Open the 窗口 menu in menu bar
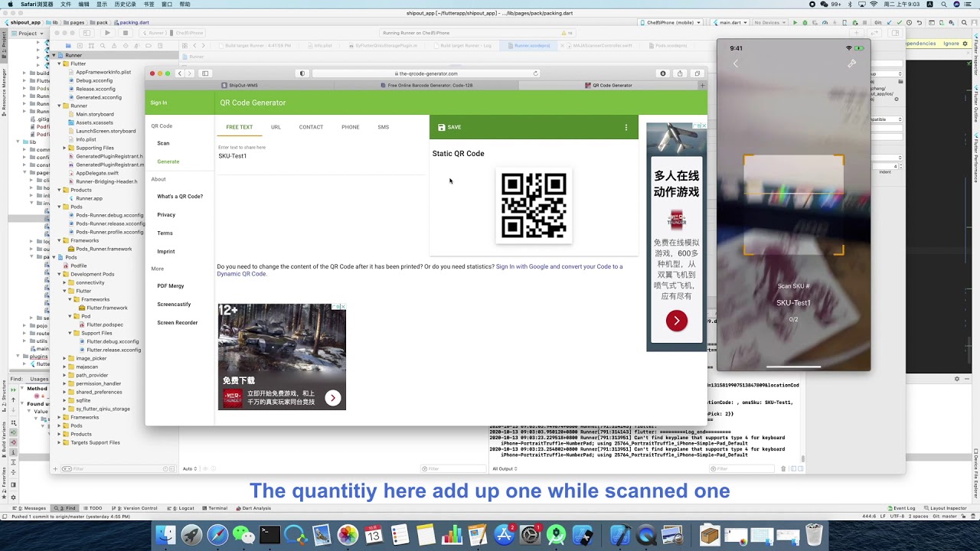The height and width of the screenshot is (551, 980). [x=167, y=4]
